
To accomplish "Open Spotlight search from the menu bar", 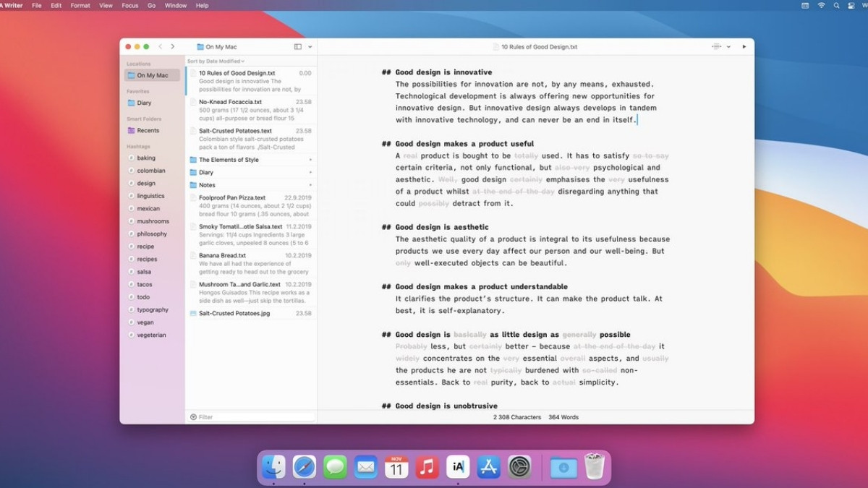I will click(836, 5).
